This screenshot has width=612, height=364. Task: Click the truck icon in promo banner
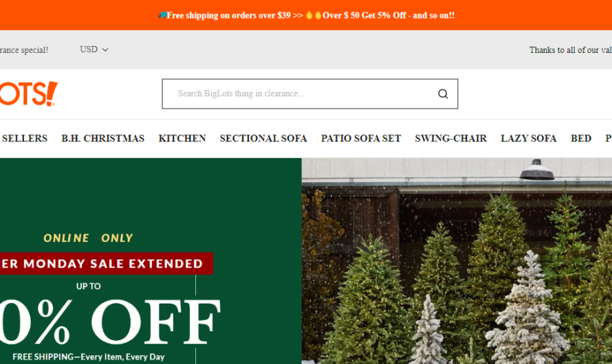[162, 15]
